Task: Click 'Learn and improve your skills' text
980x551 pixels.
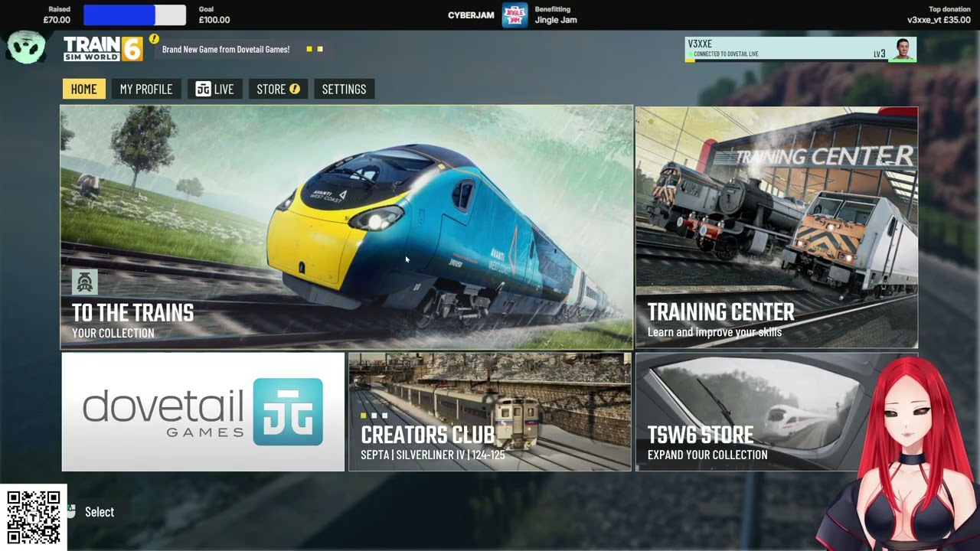Action: pyautogui.click(x=714, y=332)
